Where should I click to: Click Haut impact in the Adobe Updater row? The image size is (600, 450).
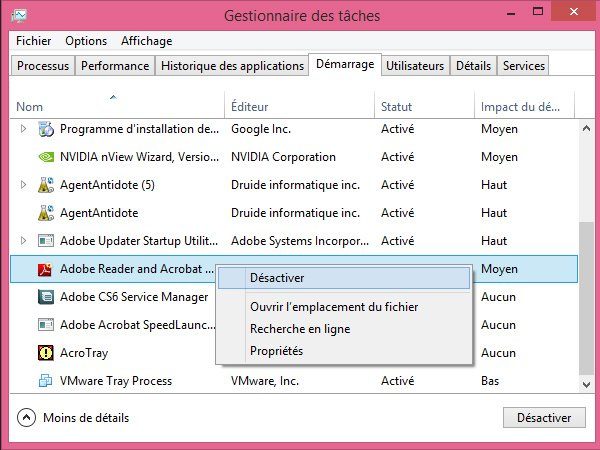point(494,241)
